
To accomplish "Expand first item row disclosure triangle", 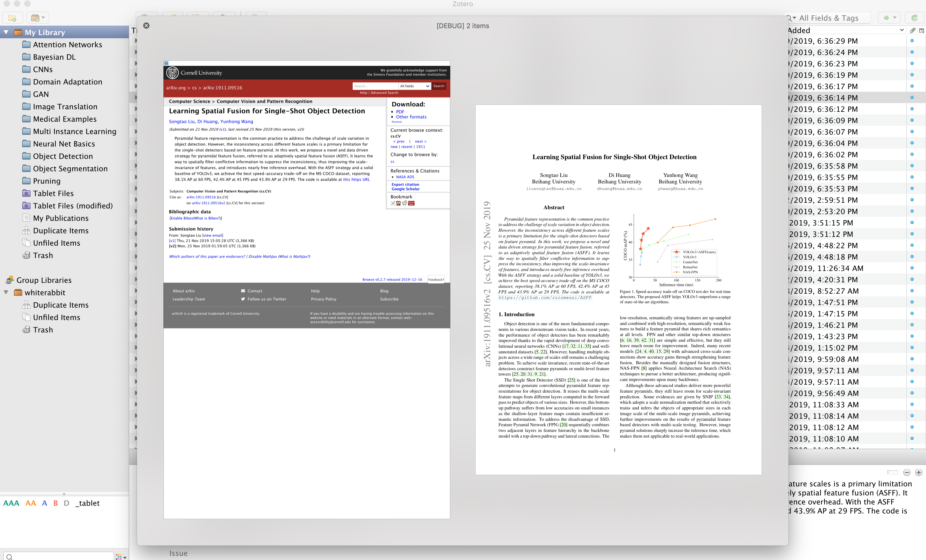I will pyautogui.click(x=135, y=41).
